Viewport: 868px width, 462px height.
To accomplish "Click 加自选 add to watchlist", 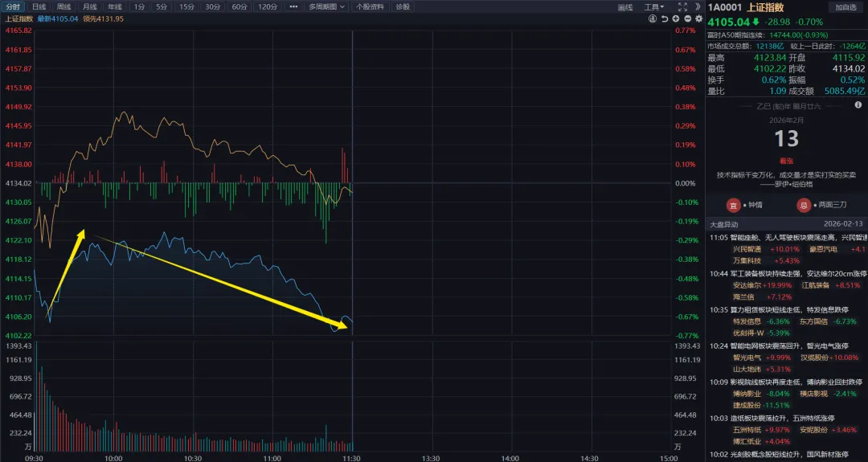I will (x=845, y=7).
